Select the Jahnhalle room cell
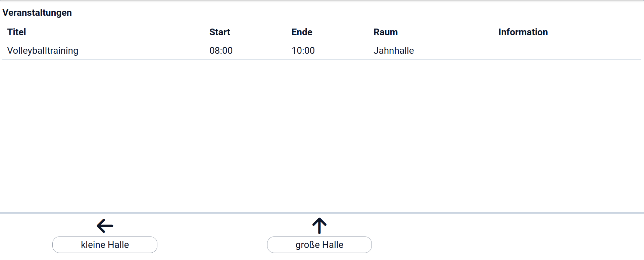The width and height of the screenshot is (644, 260). [x=393, y=51]
